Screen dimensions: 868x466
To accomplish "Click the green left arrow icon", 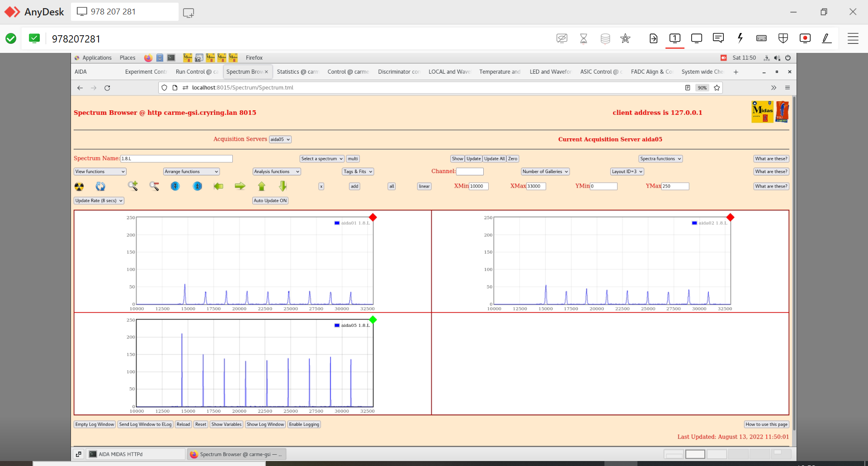I will (x=218, y=186).
